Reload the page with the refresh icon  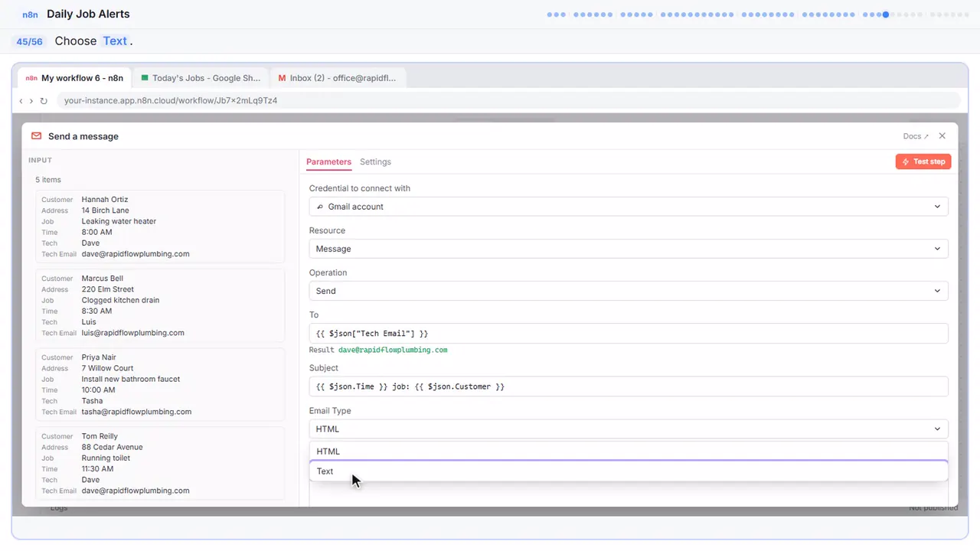44,100
